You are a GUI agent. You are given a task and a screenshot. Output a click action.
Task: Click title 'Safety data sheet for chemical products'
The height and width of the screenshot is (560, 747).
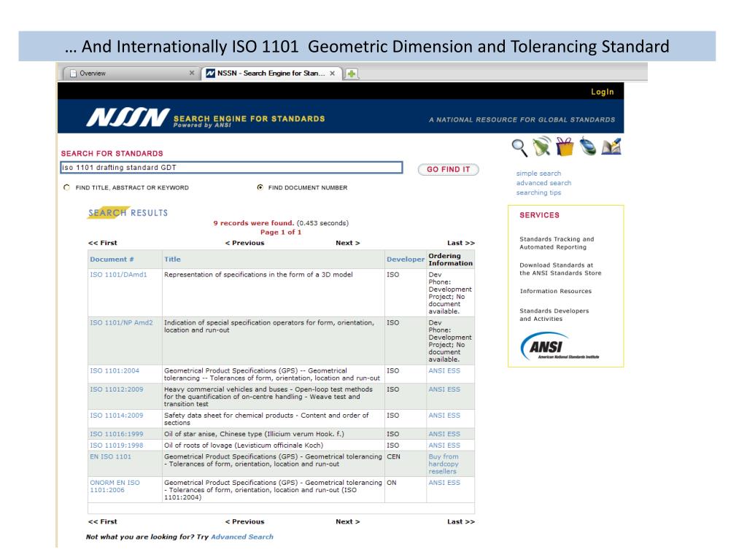[266, 419]
